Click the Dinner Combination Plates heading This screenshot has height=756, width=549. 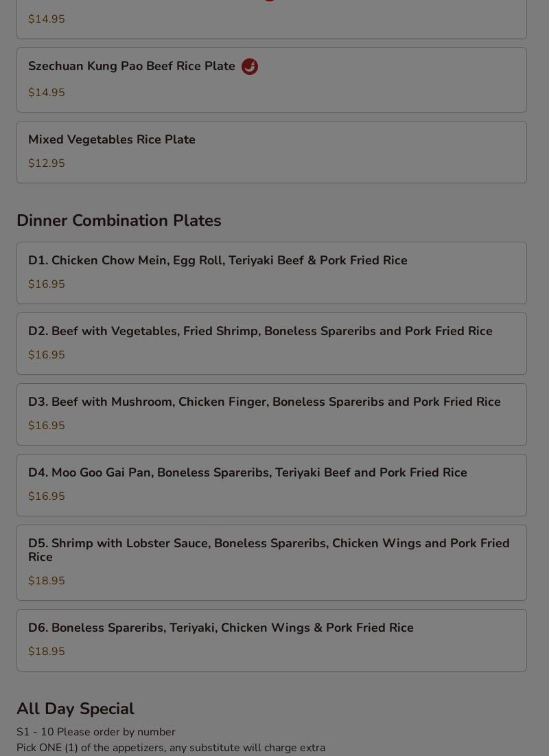pos(119,220)
